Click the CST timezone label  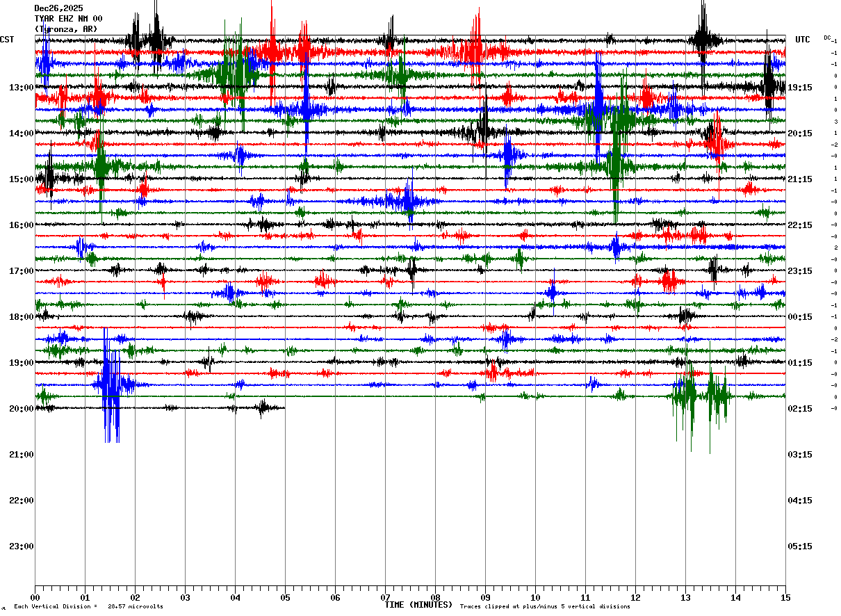7,40
